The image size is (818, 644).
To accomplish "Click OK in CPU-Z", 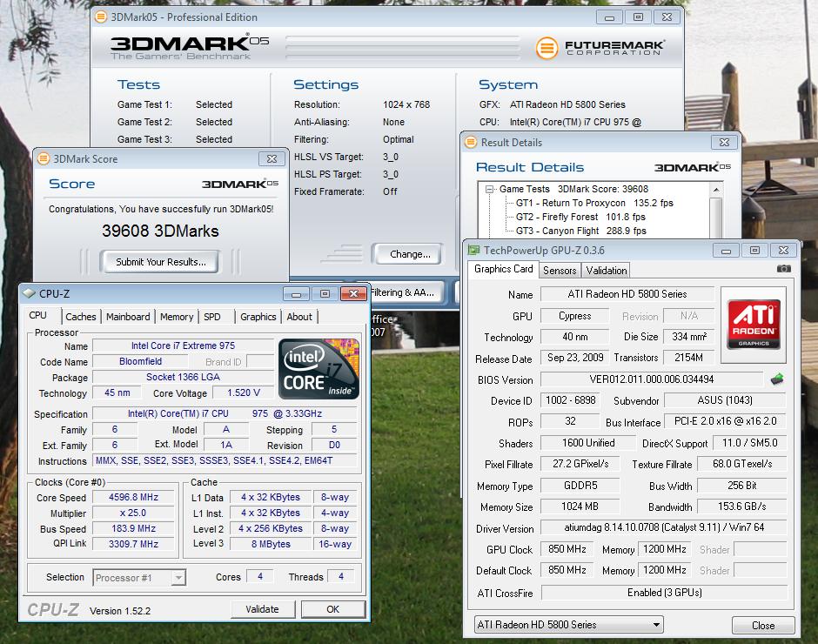I will [332, 609].
